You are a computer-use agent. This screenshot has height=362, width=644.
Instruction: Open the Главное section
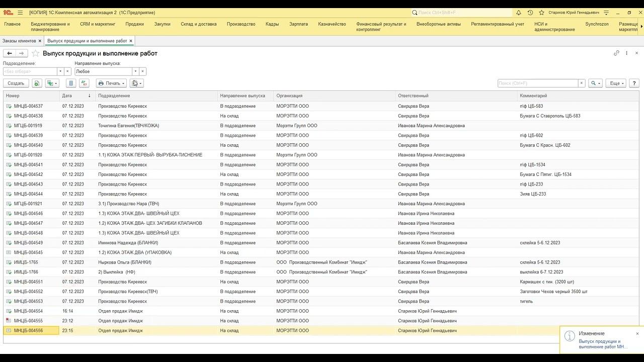(12, 24)
